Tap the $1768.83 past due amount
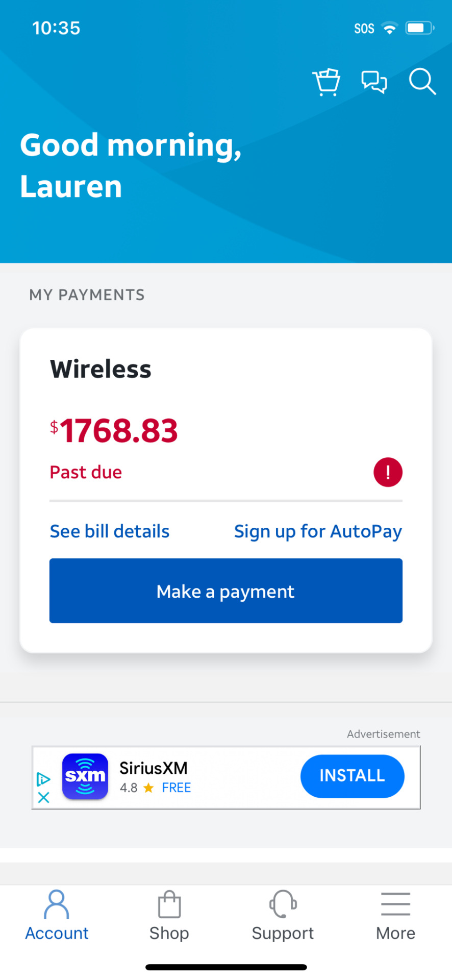The image size is (452, 980). pyautogui.click(x=114, y=430)
